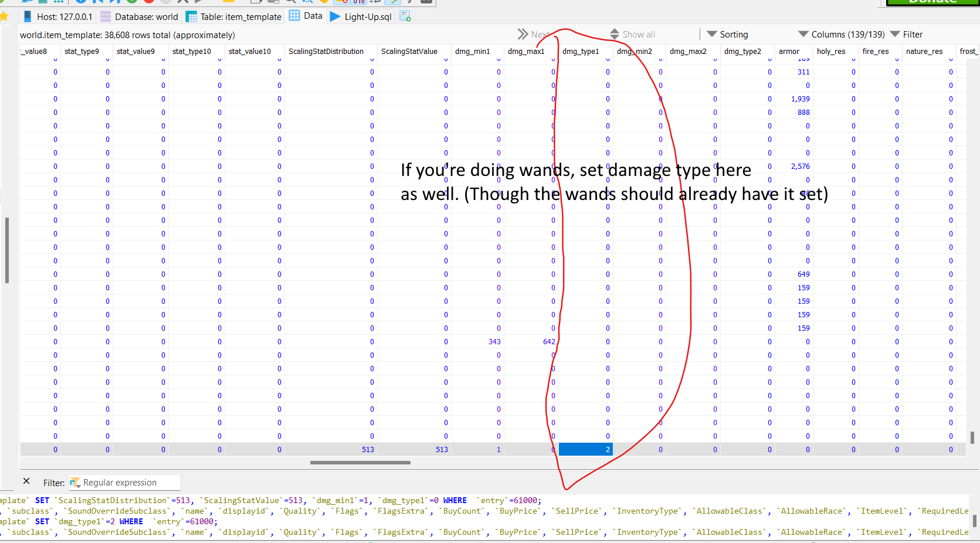Click the left panel vertical scrollbar thumb
This screenshot has width=980, height=543.
pos(7,250)
